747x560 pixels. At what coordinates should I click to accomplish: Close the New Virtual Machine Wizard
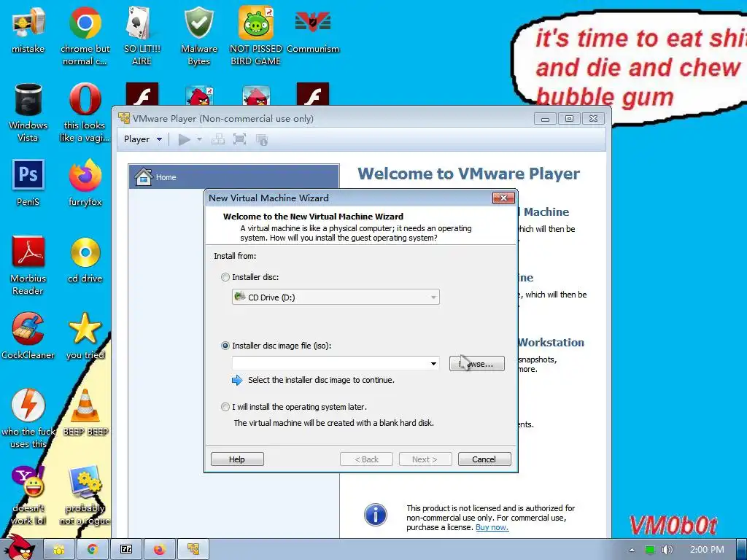tap(503, 198)
